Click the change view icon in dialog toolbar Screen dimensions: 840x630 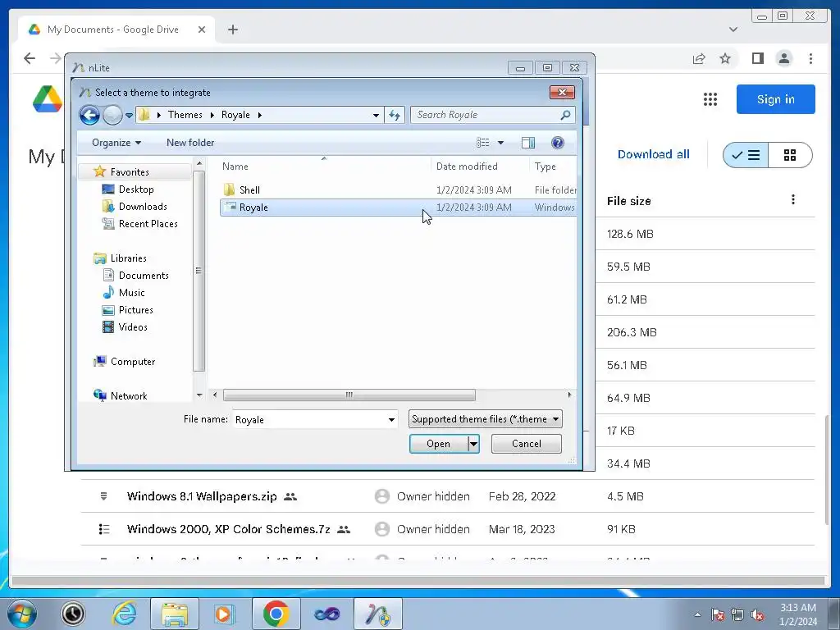point(482,143)
